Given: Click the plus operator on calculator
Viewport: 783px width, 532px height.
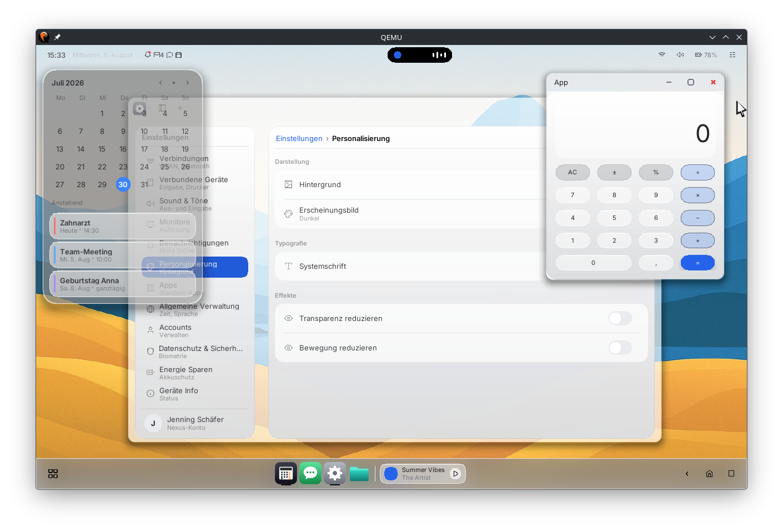Looking at the screenshot, I should (x=697, y=241).
